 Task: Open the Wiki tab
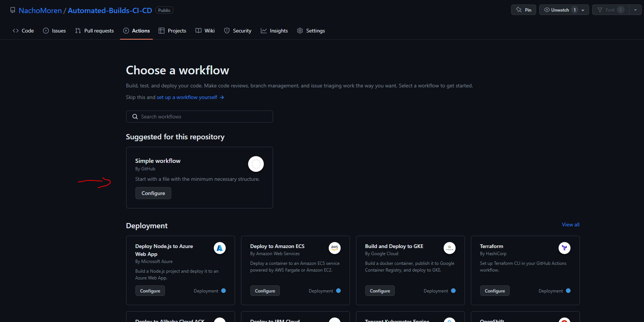click(x=205, y=31)
